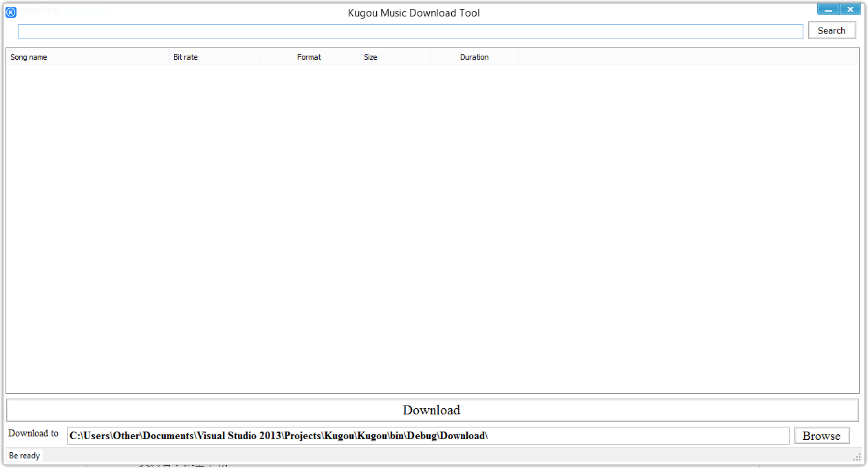
Task: Click the resize grip in status bar
Action: point(857,457)
